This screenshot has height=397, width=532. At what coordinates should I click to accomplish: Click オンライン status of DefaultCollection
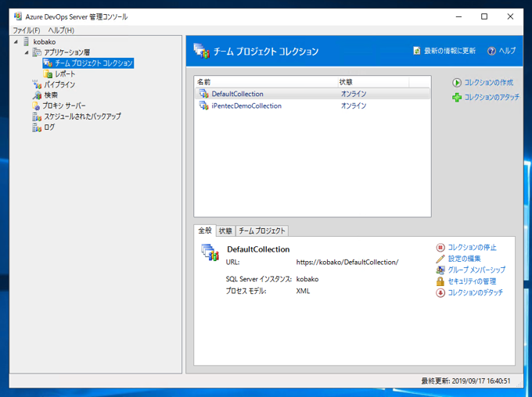354,94
